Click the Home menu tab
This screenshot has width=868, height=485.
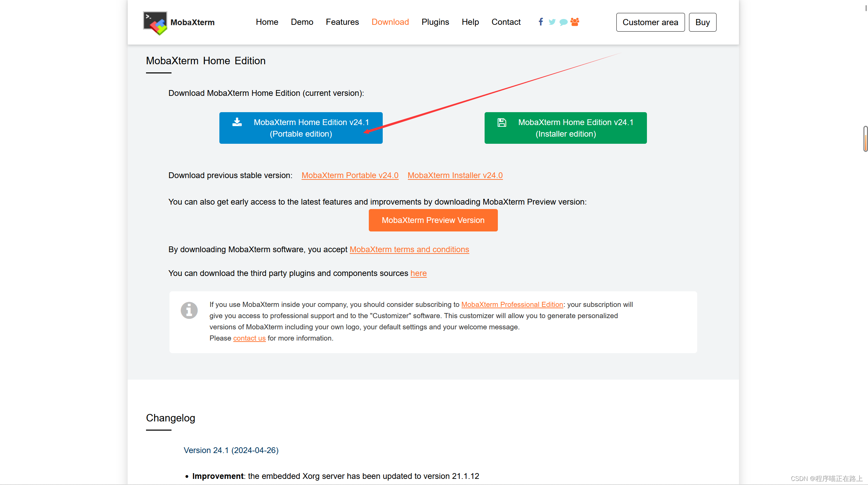pyautogui.click(x=267, y=22)
